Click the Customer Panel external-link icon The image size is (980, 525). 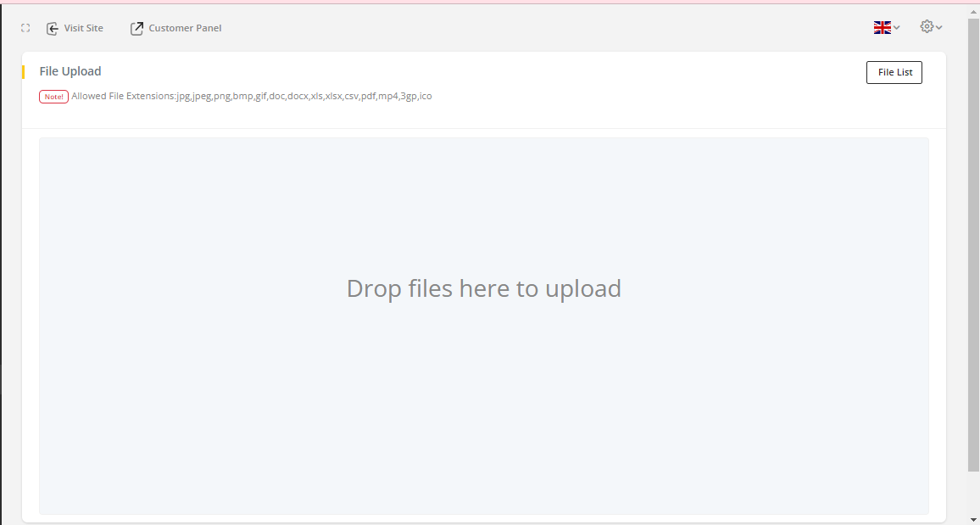click(x=136, y=28)
